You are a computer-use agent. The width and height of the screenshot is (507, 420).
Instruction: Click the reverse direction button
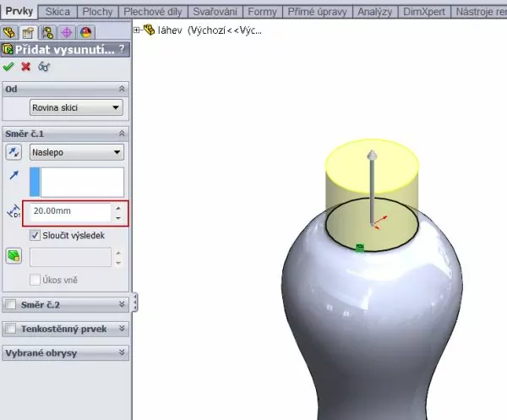point(14,152)
